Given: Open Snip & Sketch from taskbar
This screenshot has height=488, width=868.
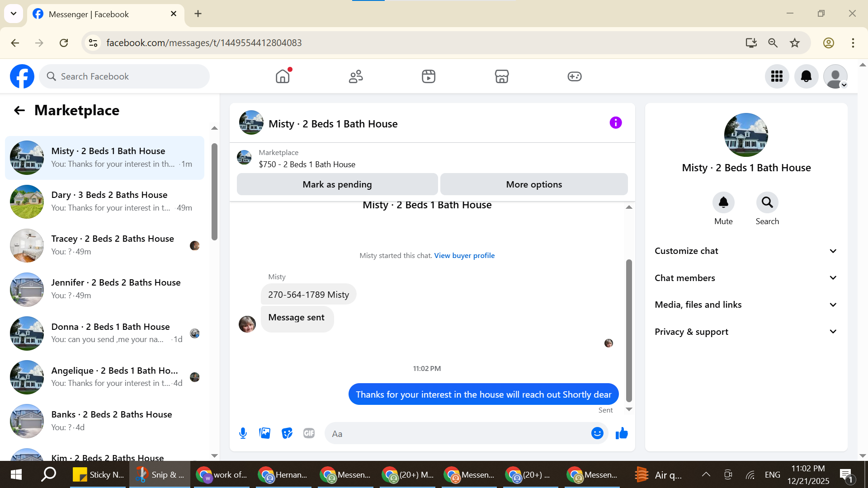Looking at the screenshot, I should click(x=160, y=474).
